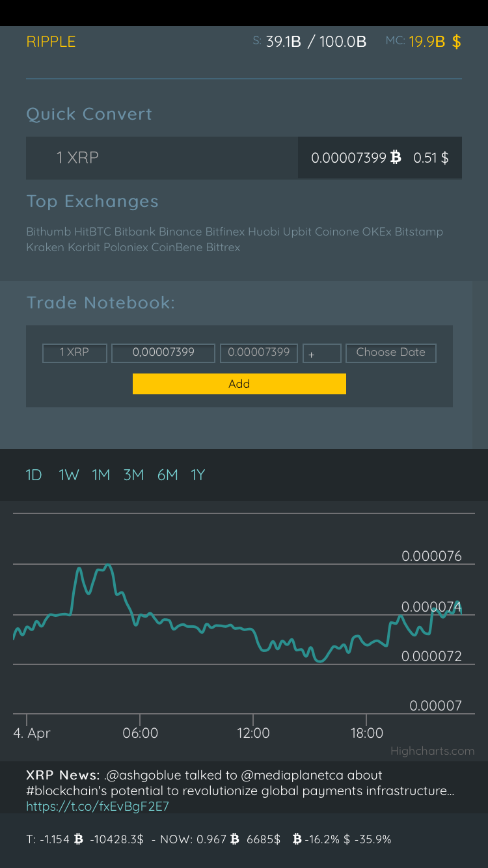Click the 1 XRP Quick Convert input
Viewport: 488px width, 868px height.
click(162, 158)
